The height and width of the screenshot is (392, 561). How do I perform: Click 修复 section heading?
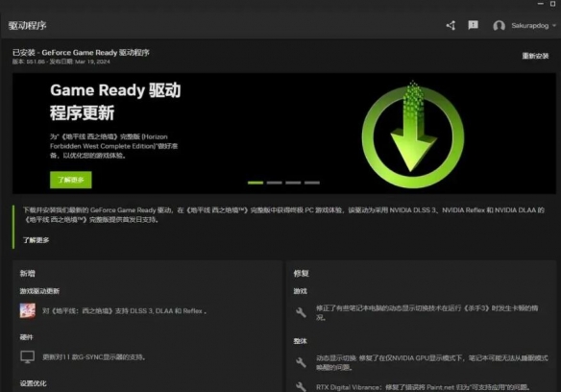tap(302, 274)
